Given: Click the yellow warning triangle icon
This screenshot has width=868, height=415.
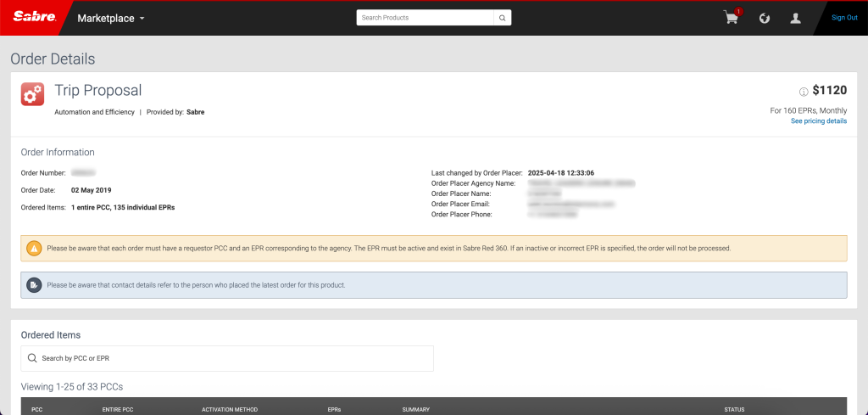Looking at the screenshot, I should pos(34,248).
